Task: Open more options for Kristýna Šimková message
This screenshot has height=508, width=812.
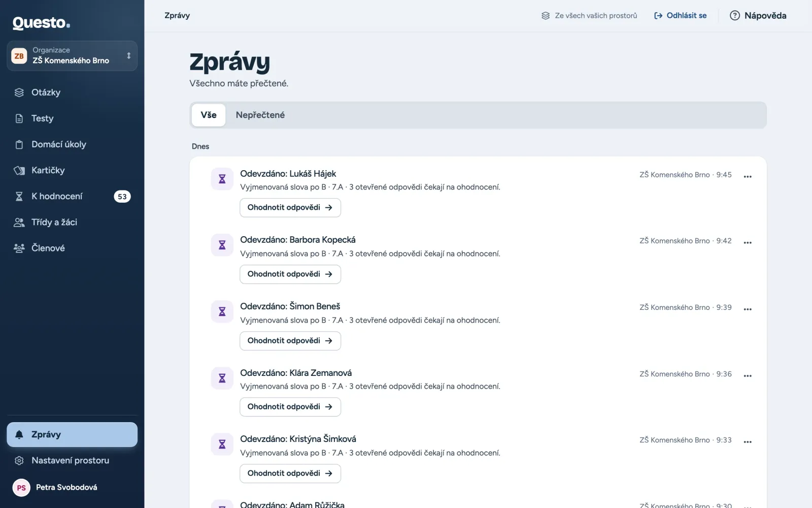Action: point(748,441)
